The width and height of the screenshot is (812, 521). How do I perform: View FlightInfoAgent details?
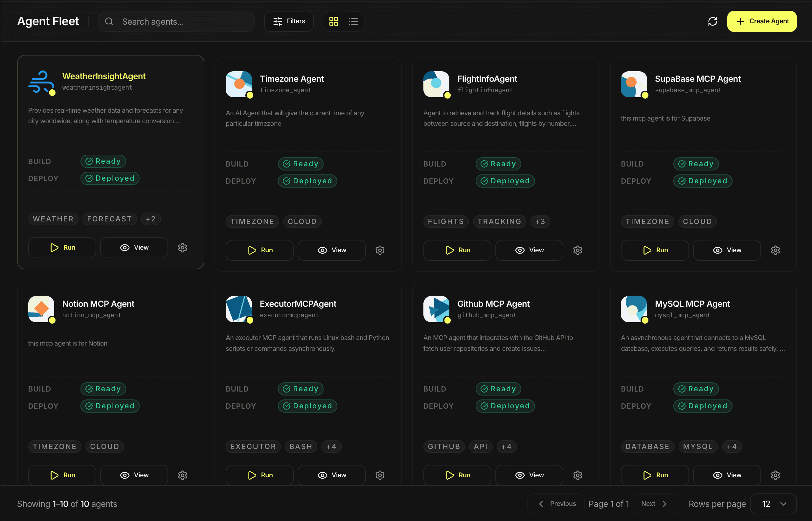coord(529,250)
